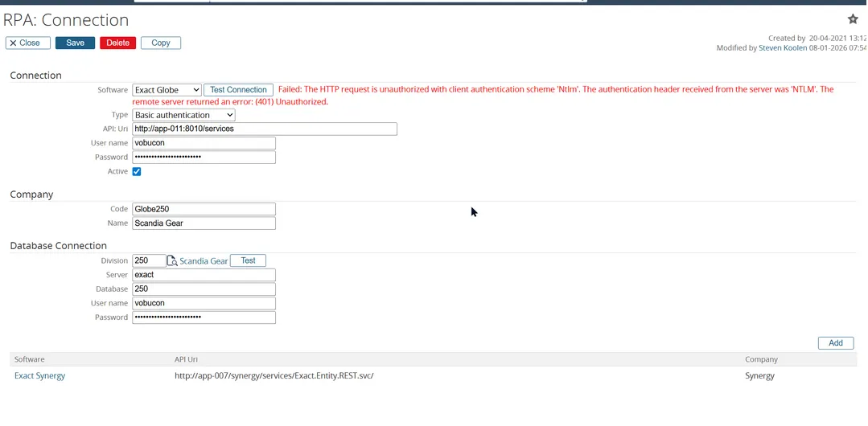Click the red Failed error message
The image size is (868, 426).
click(x=483, y=96)
